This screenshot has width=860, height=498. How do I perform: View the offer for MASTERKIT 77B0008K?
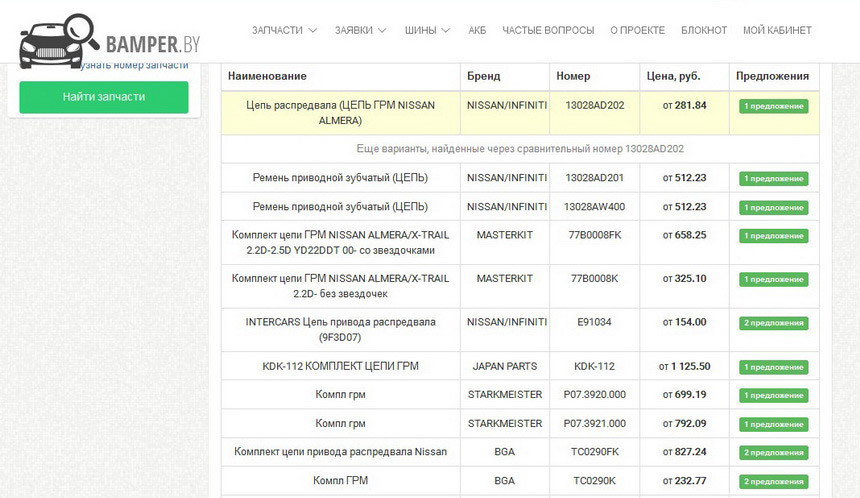[773, 280]
